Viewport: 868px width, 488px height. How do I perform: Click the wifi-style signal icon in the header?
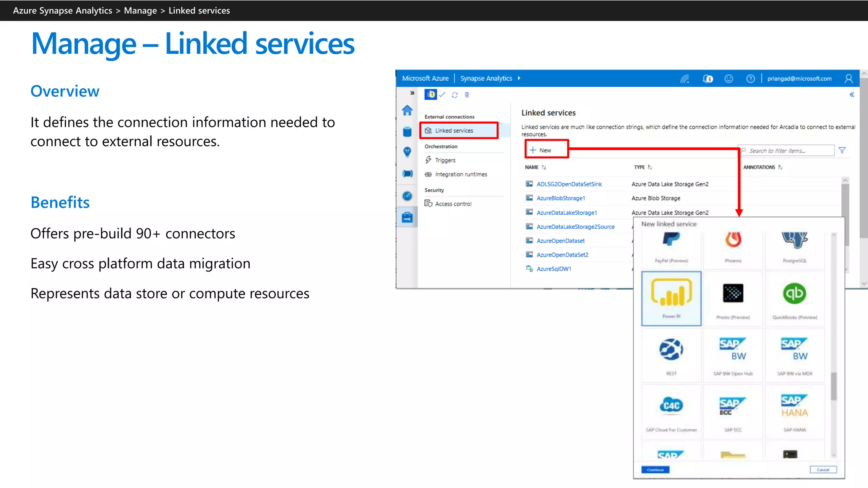[685, 79]
